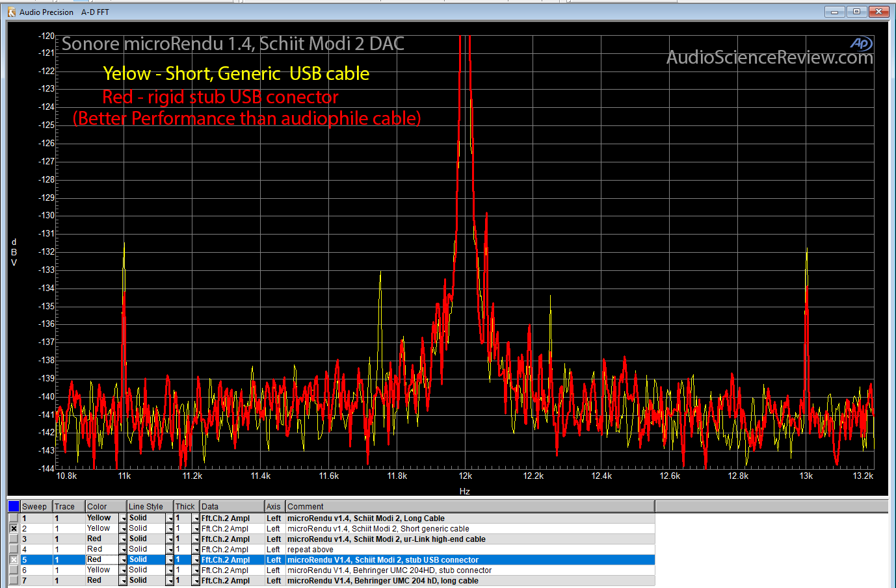Tick the checkbox for sweep 7
The image size is (896, 588).
pyautogui.click(x=14, y=581)
